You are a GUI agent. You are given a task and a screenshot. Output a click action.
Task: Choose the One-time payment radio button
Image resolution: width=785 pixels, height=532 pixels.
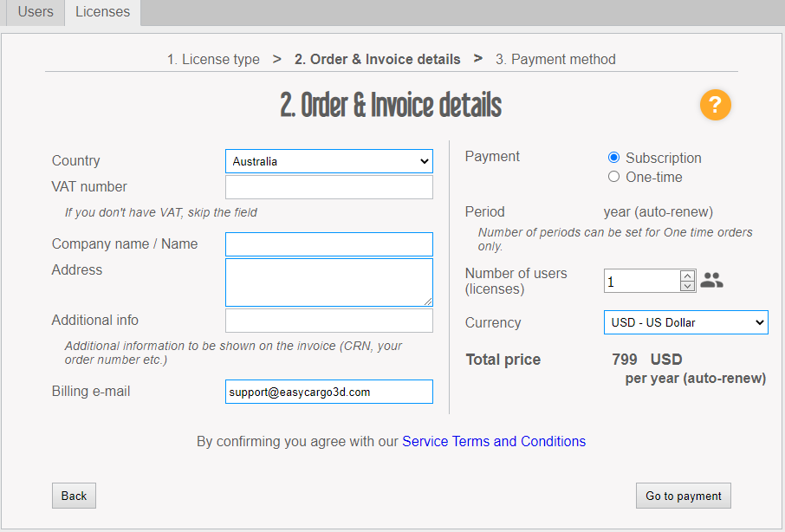click(614, 177)
